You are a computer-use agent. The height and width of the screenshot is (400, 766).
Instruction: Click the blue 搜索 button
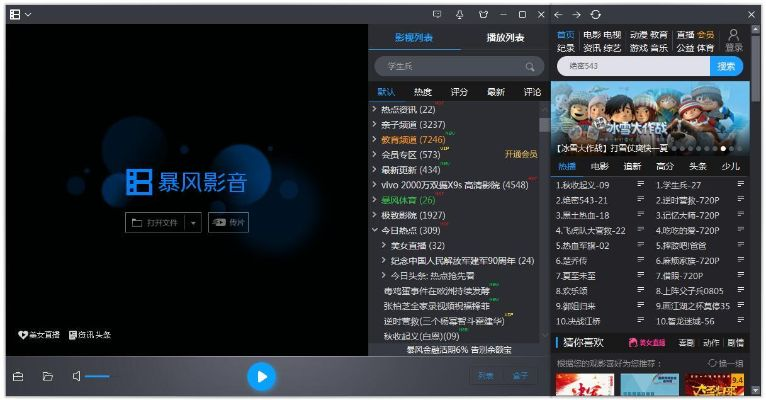click(726, 66)
